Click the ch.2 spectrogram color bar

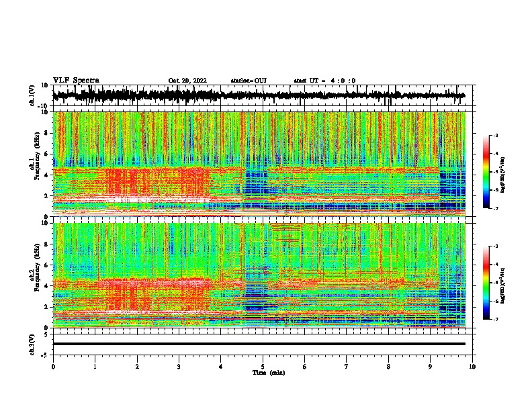[486, 283]
